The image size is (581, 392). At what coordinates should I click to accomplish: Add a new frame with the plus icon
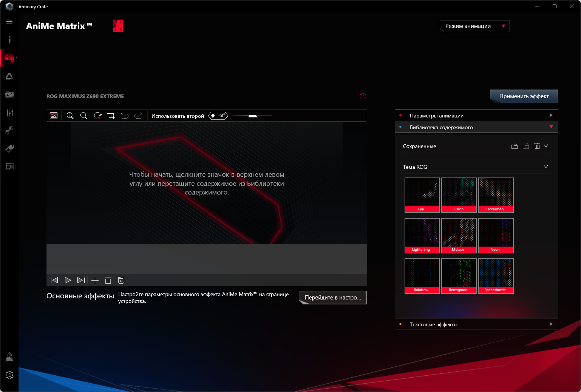pyautogui.click(x=95, y=280)
